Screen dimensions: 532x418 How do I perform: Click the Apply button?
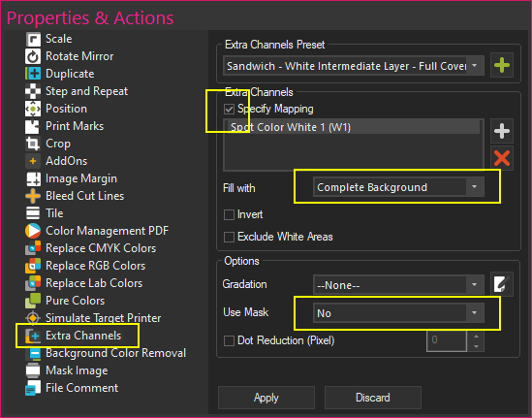tap(266, 398)
